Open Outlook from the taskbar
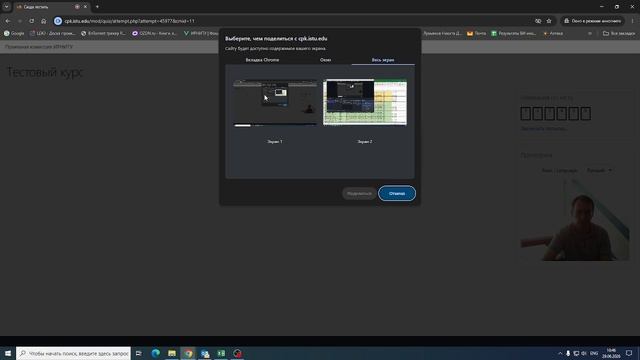Screen dimensions: 640x360 pos(205,353)
